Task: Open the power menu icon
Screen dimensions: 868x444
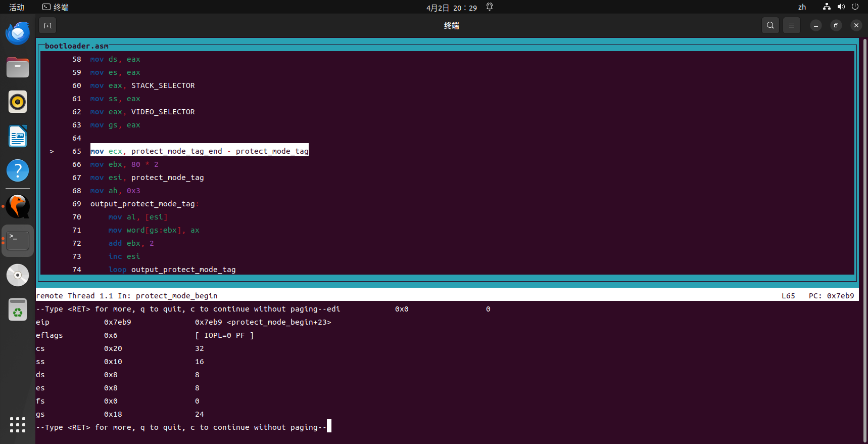Action: [855, 7]
